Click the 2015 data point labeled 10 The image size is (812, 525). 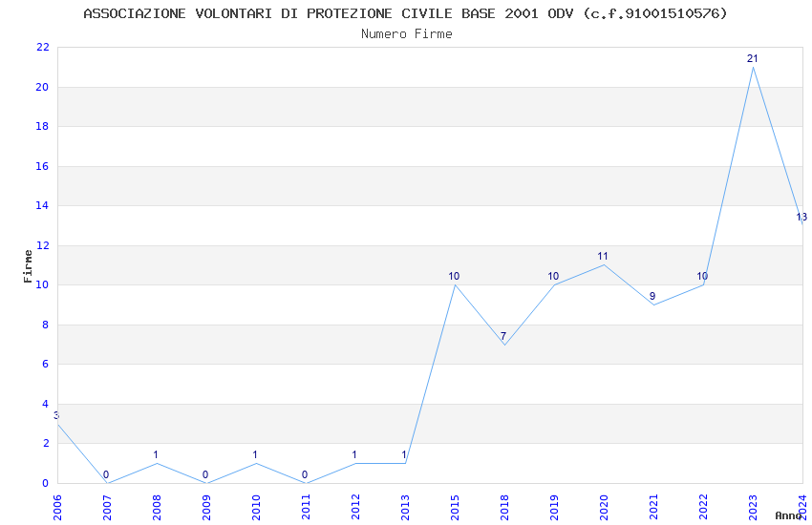455,284
